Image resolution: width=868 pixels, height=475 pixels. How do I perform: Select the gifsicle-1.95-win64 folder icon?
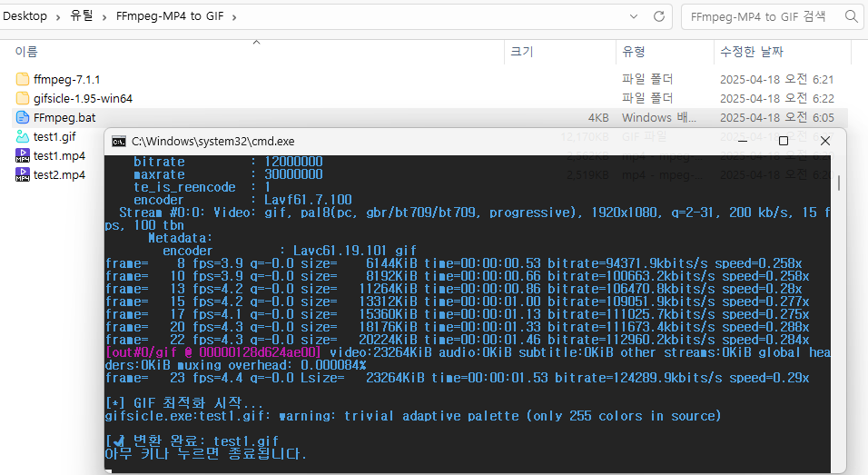(22, 99)
